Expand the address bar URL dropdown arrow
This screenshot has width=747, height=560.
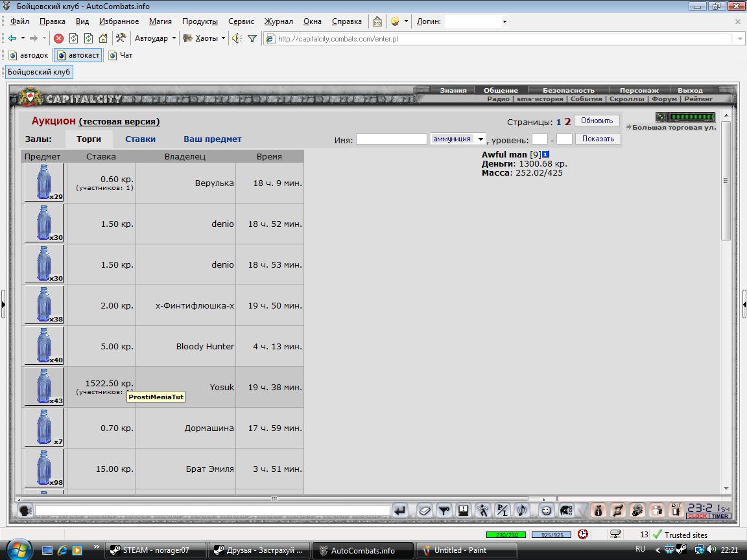pyautogui.click(x=740, y=39)
